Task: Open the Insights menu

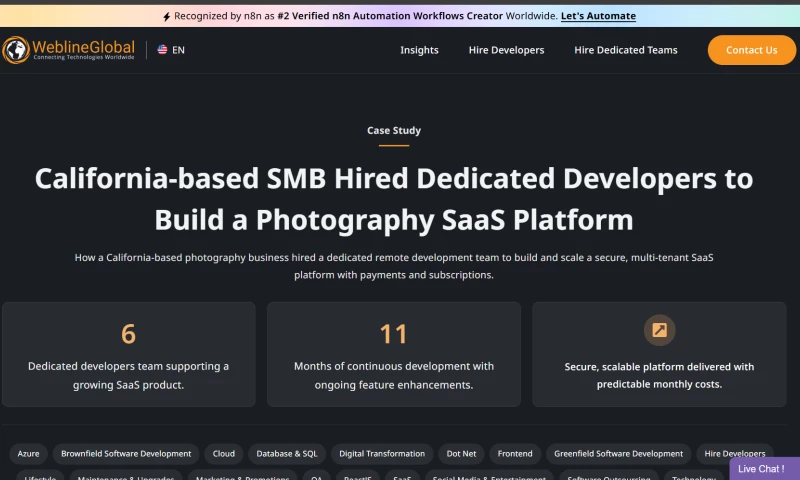Action: click(419, 50)
